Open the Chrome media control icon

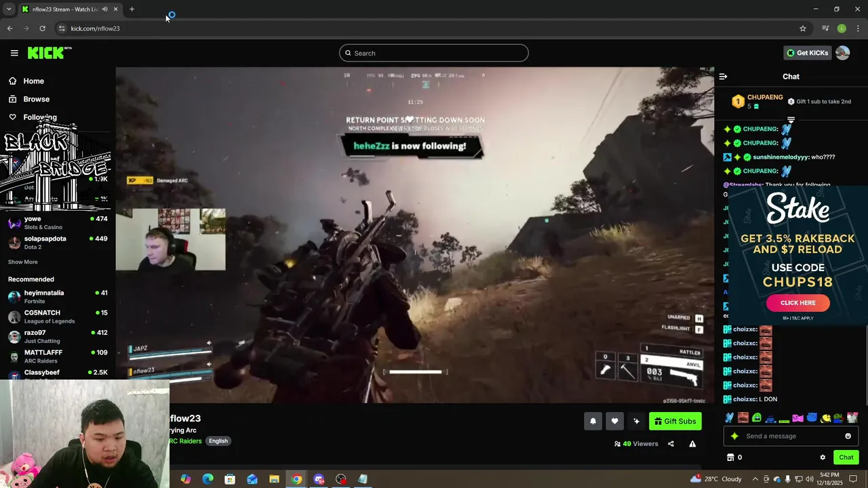pyautogui.click(x=825, y=28)
